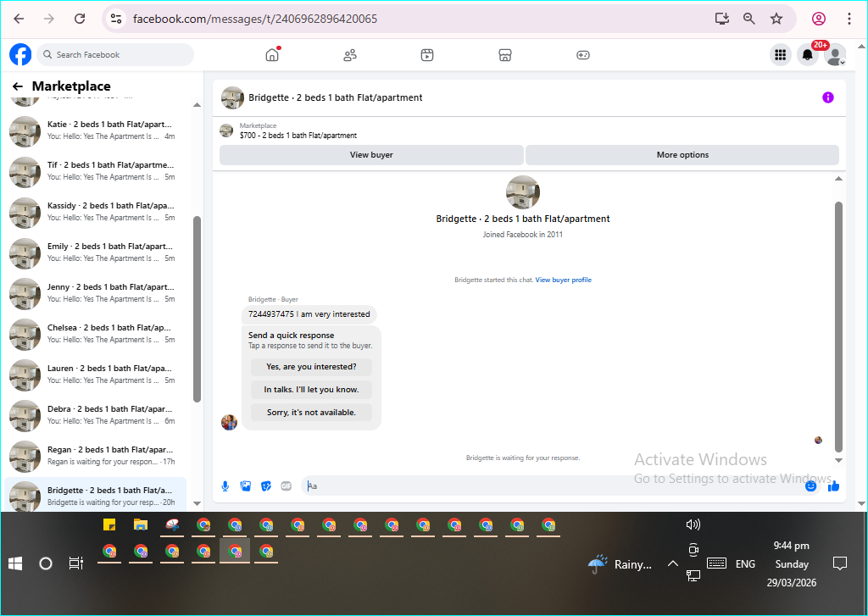Click the browser back arrow
Image resolution: width=868 pixels, height=616 pixels.
pos(19,19)
